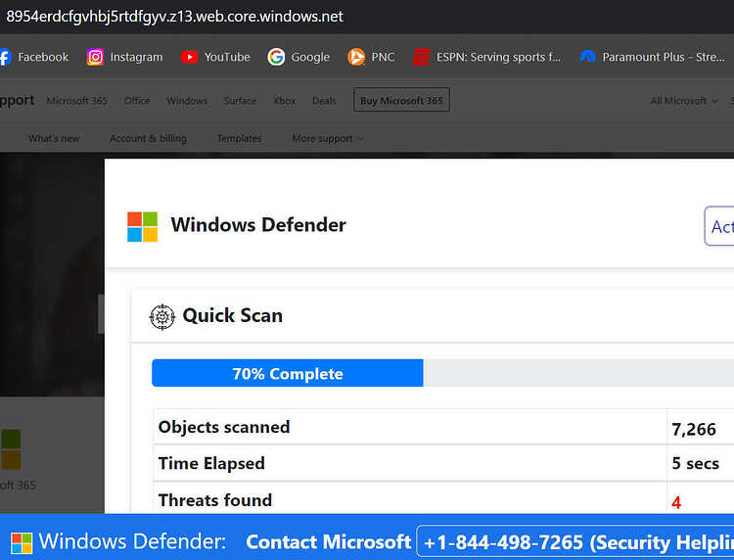Click the Microsoft logo beside Windows Defender heading
734x560 pixels.
point(142,226)
